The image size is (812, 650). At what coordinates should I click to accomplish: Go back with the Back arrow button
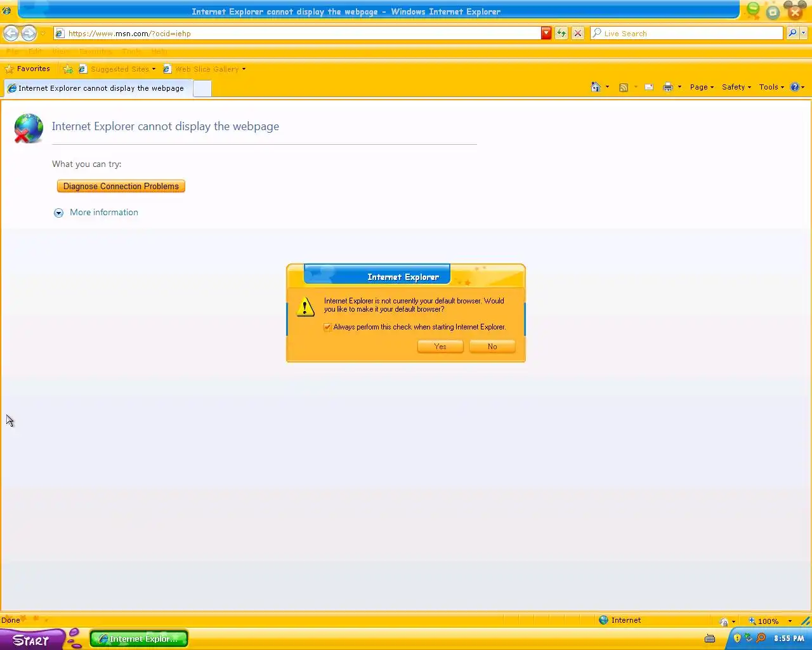[11, 33]
